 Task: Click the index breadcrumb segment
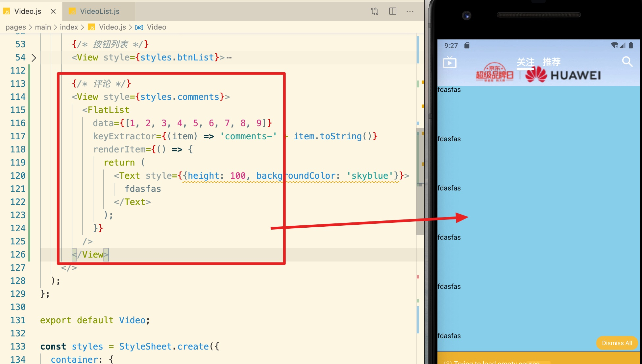pos(69,27)
